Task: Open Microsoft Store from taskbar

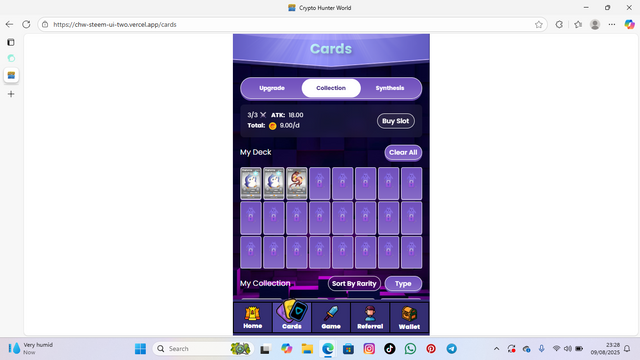Action: [x=348, y=349]
